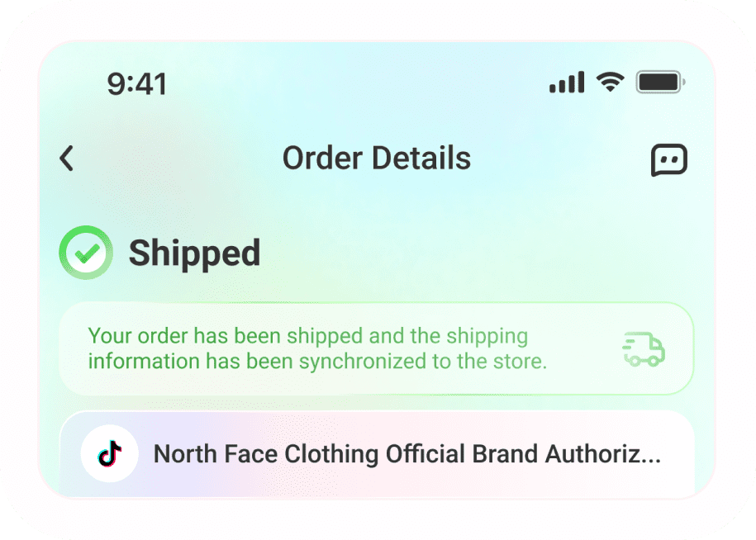Tap the delivery truck icon

click(643, 348)
